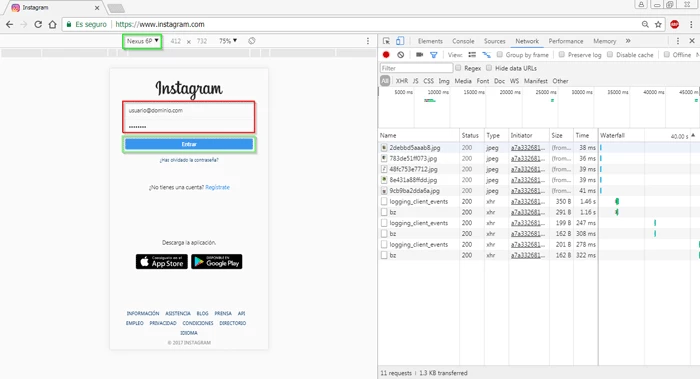Open the 75% zoom dropdown
This screenshot has width=700, height=379.
click(x=228, y=41)
